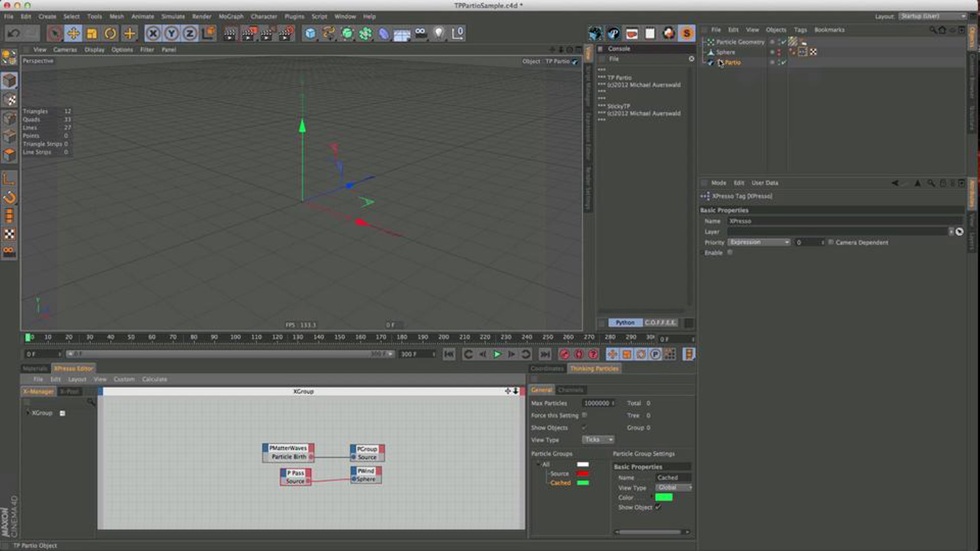The width and height of the screenshot is (980, 551).
Task: Open the MoGraph menu
Action: (x=231, y=16)
